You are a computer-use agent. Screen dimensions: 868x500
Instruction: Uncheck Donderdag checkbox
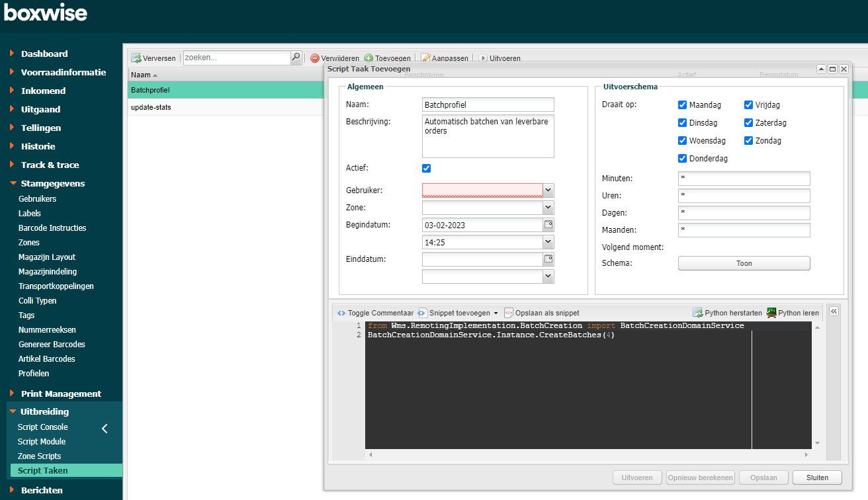coord(683,159)
